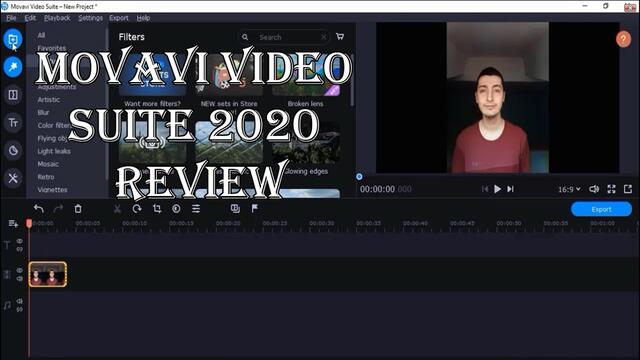Click the blue Export button

pos(601,209)
